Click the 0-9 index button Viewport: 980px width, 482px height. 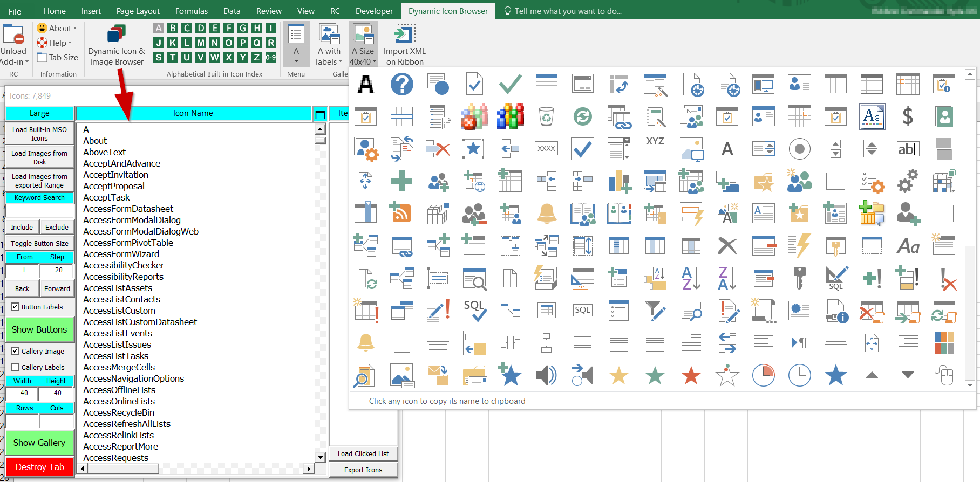271,57
